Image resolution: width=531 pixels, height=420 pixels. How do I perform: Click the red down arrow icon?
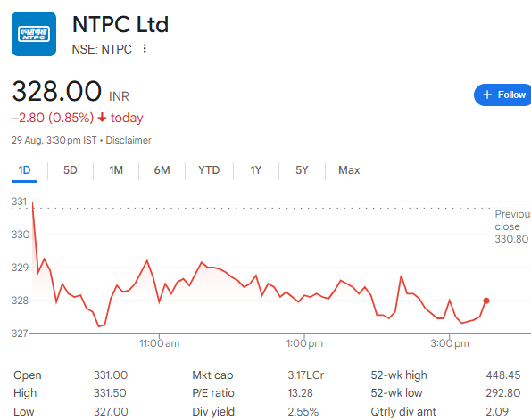pyautogui.click(x=102, y=118)
